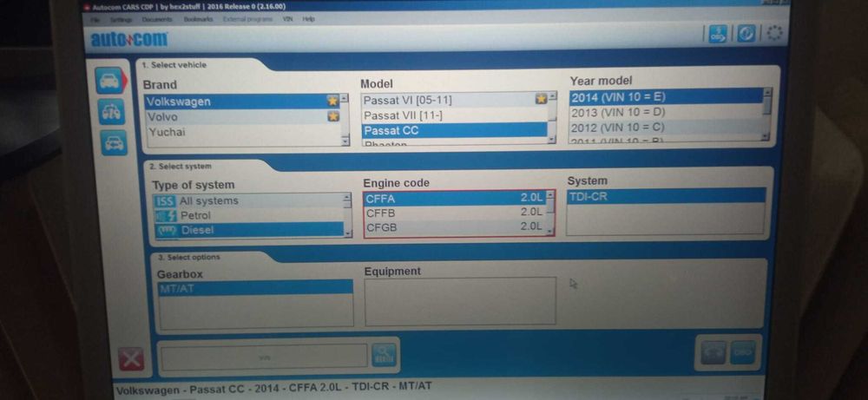Viewport: 868px width, 400px height.
Task: Toggle favorite star next to Passat VI
Action: pyautogui.click(x=541, y=99)
